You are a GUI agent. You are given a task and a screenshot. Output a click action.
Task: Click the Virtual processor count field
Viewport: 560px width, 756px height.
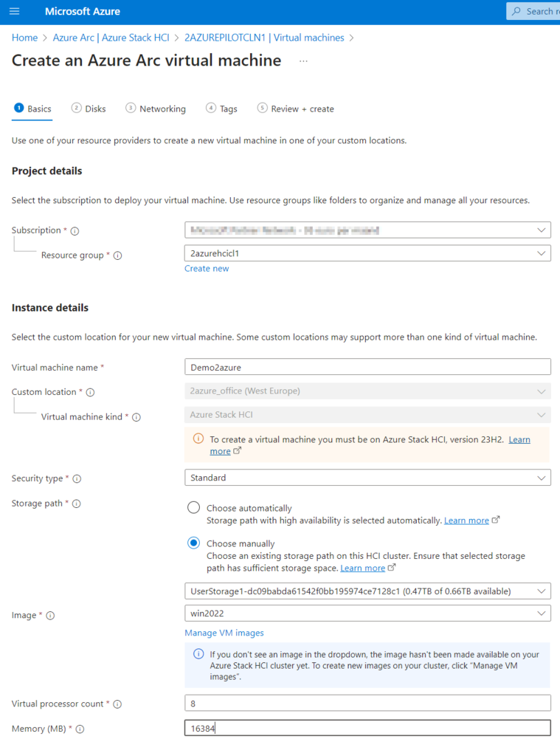point(367,704)
